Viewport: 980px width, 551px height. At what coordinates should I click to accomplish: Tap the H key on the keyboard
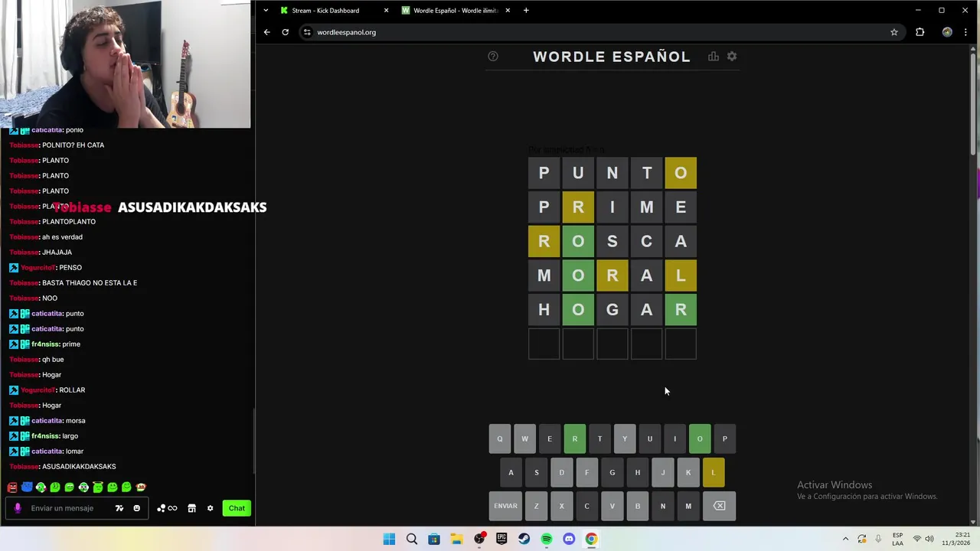coord(638,472)
